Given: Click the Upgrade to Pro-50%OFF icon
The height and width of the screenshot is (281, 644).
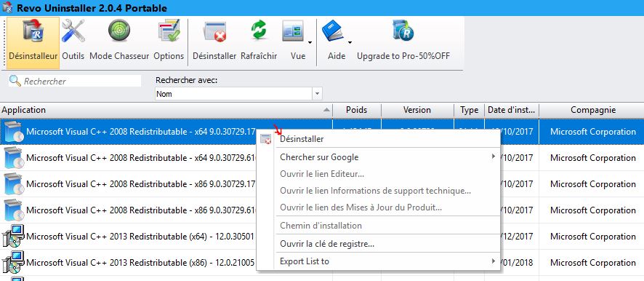Looking at the screenshot, I should tap(403, 31).
